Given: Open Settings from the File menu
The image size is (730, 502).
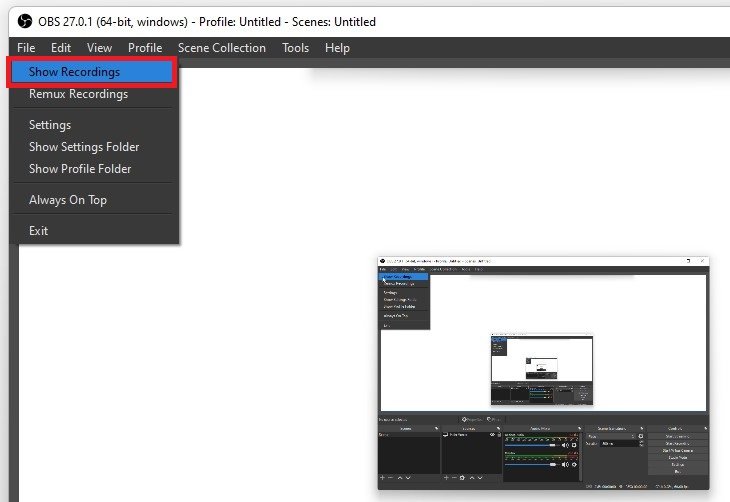Looking at the screenshot, I should [92, 125].
